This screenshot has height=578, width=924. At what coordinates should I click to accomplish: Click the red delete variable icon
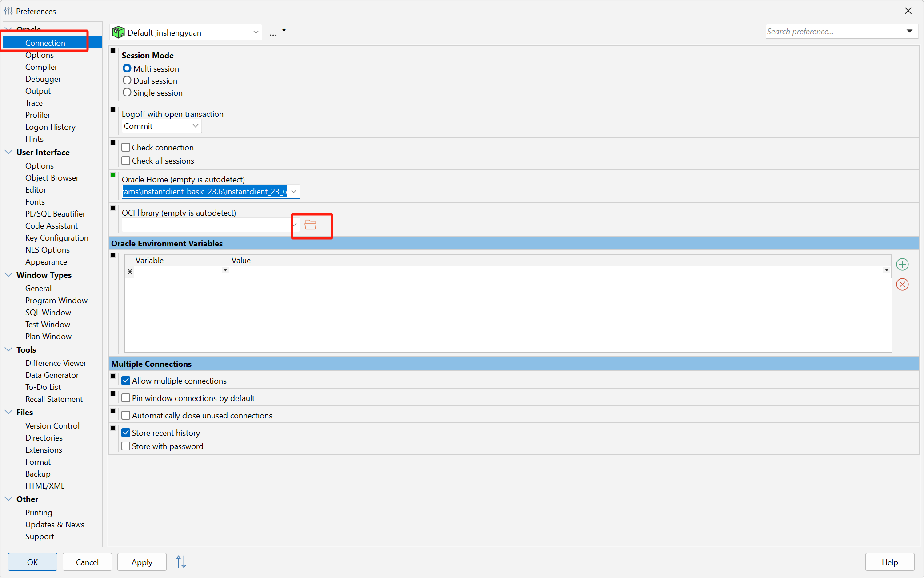(902, 285)
